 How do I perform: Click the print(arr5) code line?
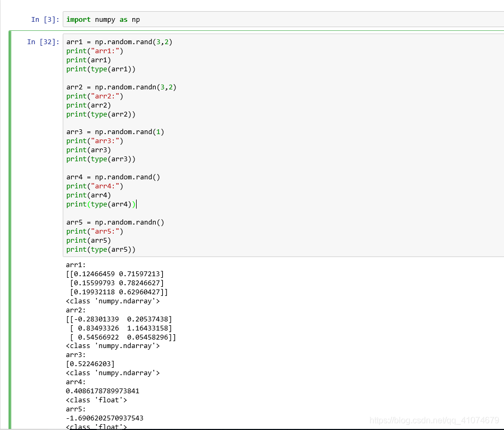[x=89, y=241]
